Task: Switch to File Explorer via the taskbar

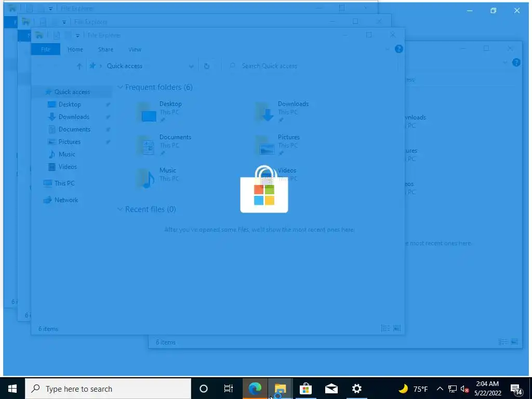Action: click(x=280, y=389)
